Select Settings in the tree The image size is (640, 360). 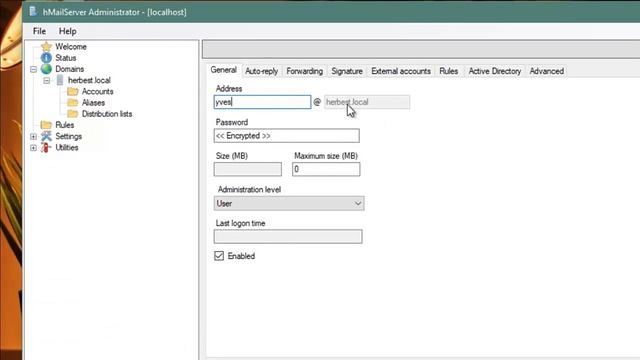(x=69, y=136)
